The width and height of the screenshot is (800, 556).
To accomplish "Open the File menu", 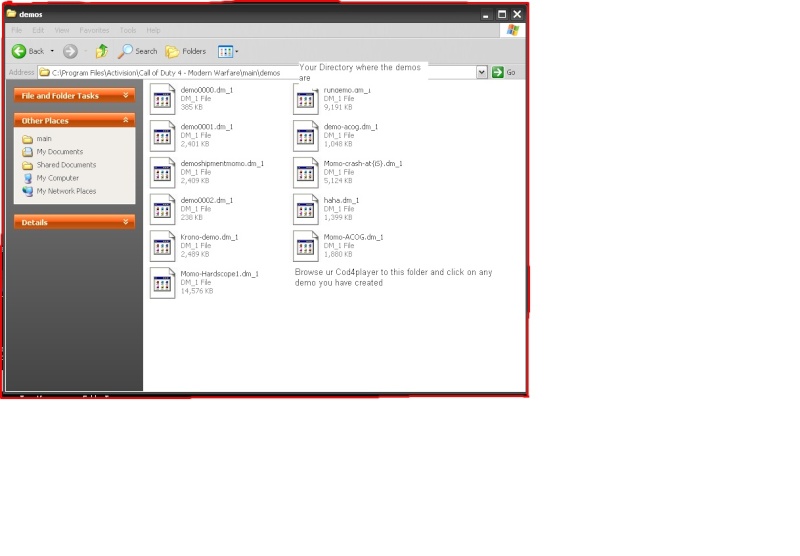I will tap(16, 30).
